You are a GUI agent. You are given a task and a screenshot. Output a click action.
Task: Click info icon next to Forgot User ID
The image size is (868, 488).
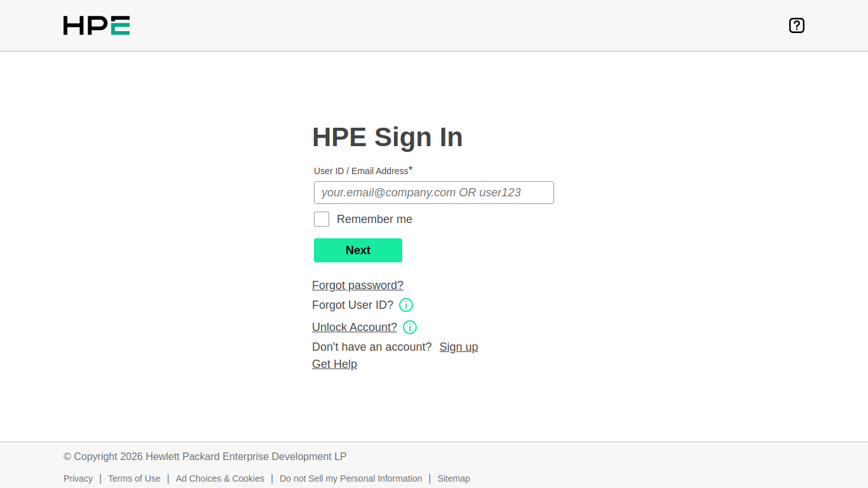click(x=406, y=305)
